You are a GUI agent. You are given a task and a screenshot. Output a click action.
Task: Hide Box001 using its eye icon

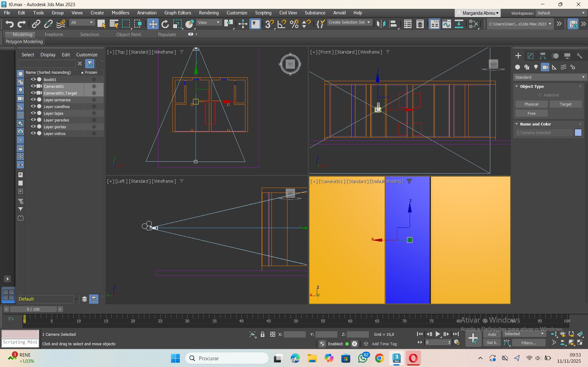33,80
